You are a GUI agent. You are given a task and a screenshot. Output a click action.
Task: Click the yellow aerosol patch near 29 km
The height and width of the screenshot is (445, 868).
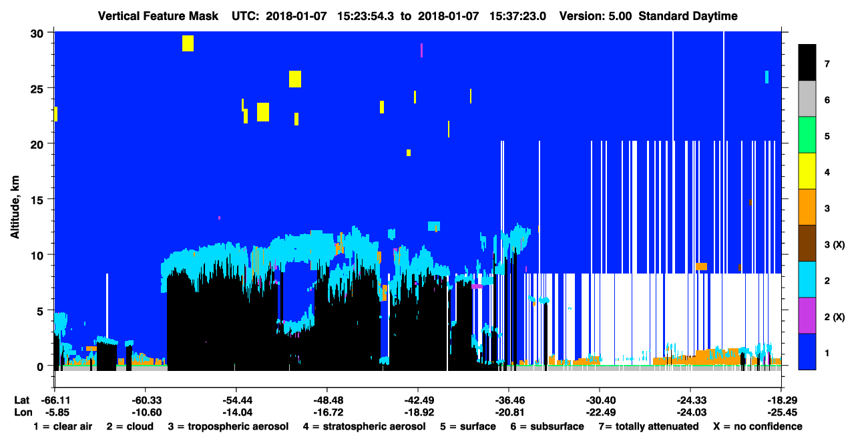pos(188,43)
